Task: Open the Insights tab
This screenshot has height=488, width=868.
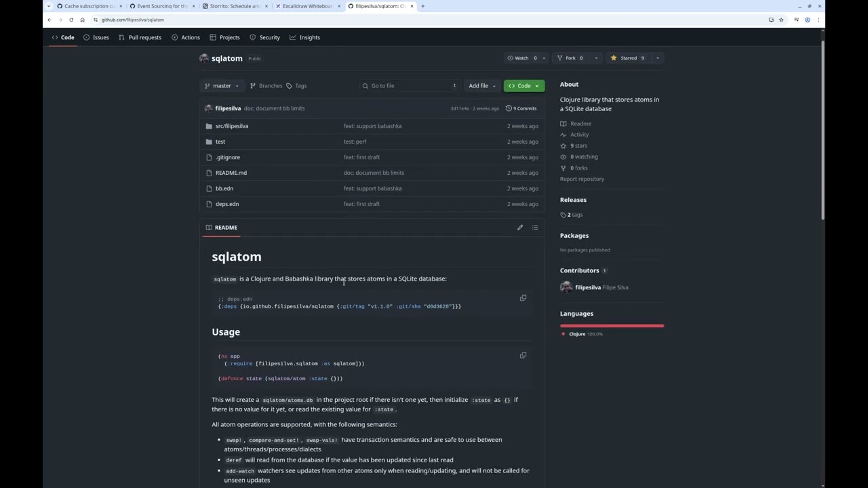Action: 304,37
